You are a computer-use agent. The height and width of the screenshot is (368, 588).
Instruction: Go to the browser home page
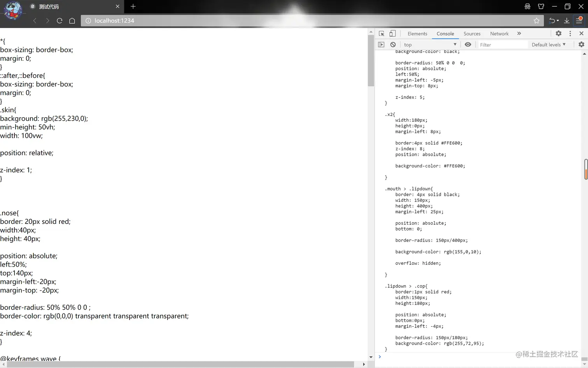[x=72, y=21]
